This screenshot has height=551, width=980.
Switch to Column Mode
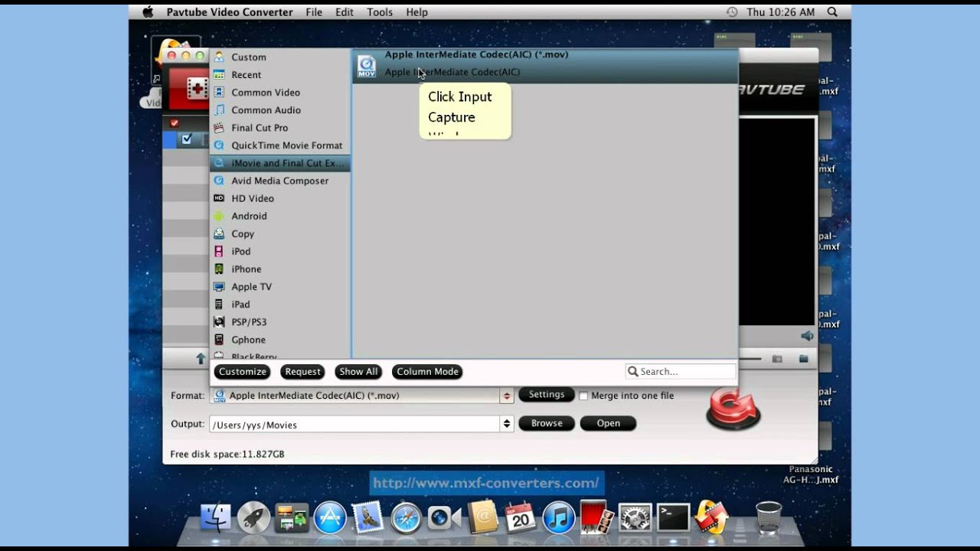coord(427,372)
